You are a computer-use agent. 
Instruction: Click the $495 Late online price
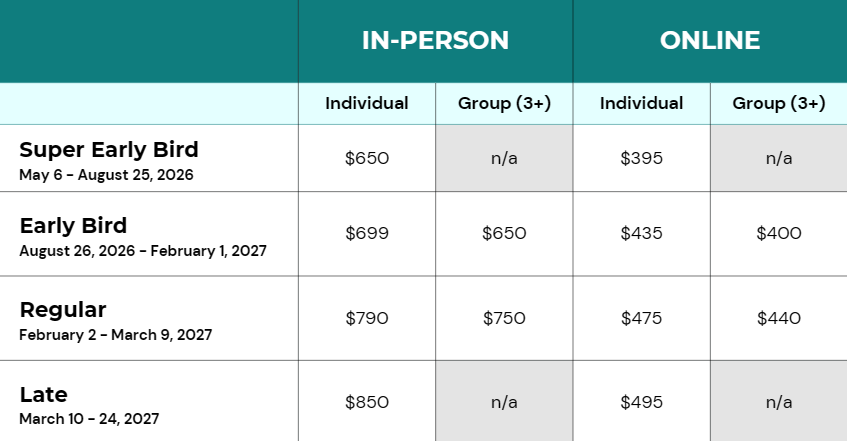click(x=642, y=402)
